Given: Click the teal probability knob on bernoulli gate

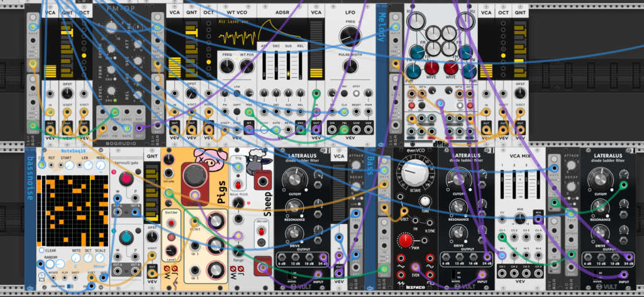Looking at the screenshot, I should (x=126, y=238).
